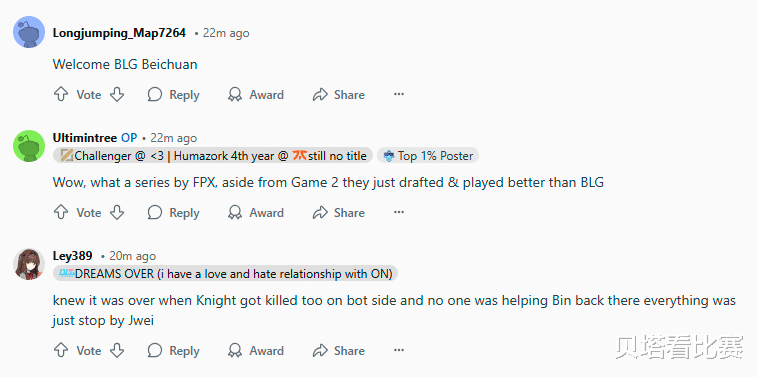
Task: Open Longjumping_Map7264's user profile link
Action: point(119,33)
